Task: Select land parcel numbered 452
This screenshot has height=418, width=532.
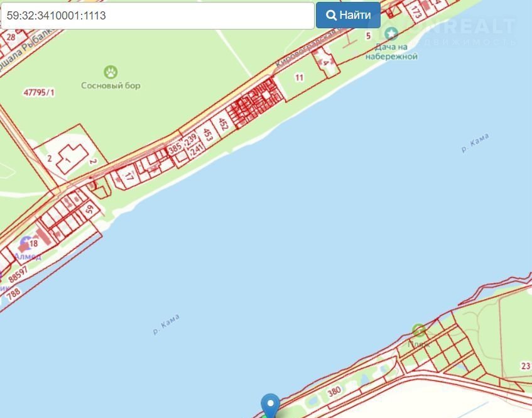Action: pyautogui.click(x=223, y=124)
